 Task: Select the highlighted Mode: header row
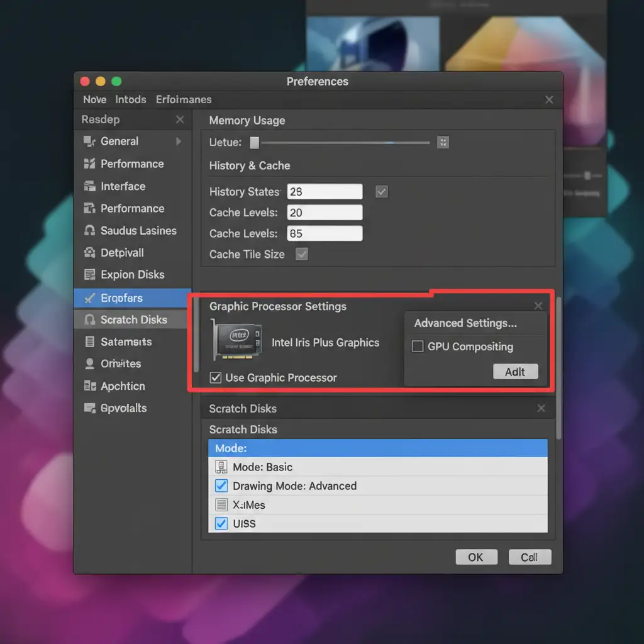[x=377, y=448]
